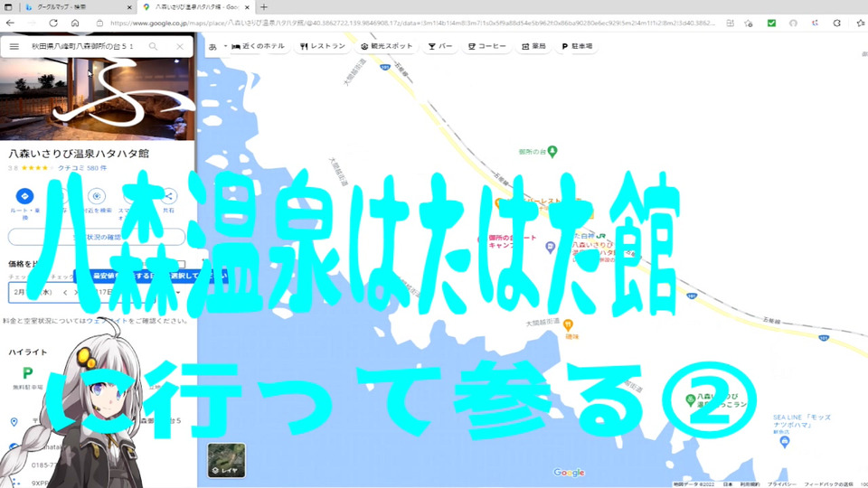Click the route 101 shield near top
Image resolution: width=868 pixels, height=488 pixels.
[385, 67]
